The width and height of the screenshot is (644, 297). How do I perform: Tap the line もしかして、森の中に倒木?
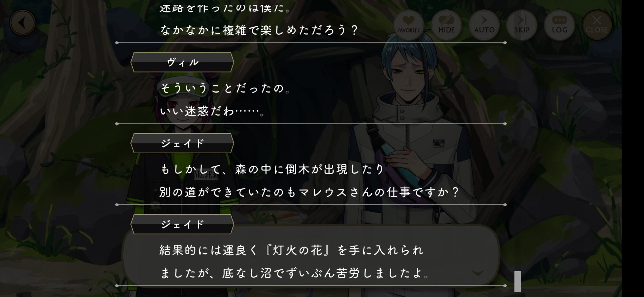[272, 169]
